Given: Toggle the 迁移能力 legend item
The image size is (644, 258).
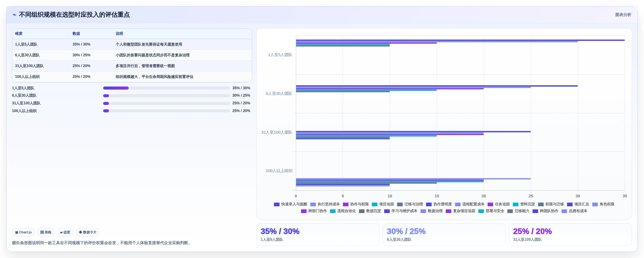Looking at the screenshot, I should [x=518, y=211].
